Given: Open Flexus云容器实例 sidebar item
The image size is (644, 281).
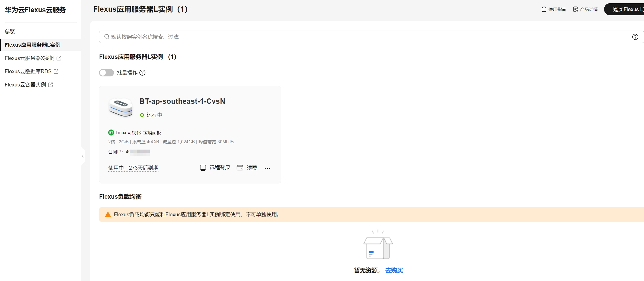Looking at the screenshot, I should click(x=25, y=85).
